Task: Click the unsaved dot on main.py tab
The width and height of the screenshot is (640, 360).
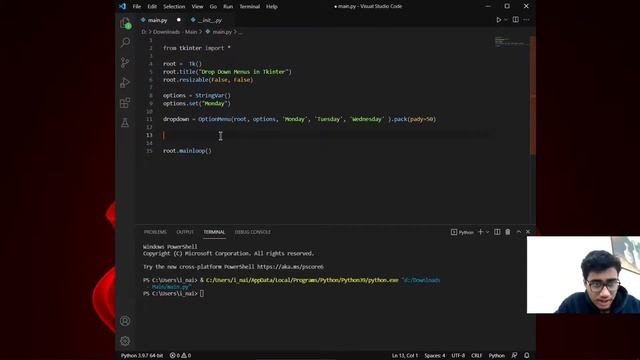Action: 178,20
